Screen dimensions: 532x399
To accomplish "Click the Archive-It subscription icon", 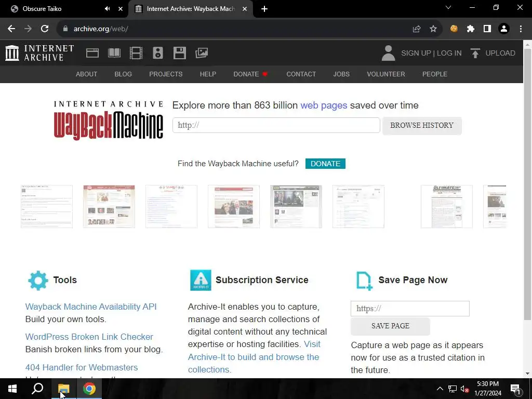I will (201, 280).
